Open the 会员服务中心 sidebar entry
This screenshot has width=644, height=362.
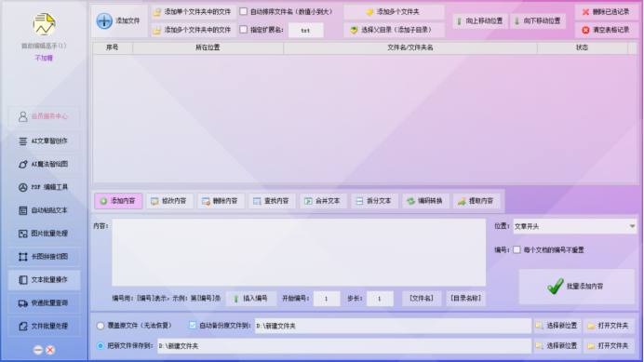point(44,116)
